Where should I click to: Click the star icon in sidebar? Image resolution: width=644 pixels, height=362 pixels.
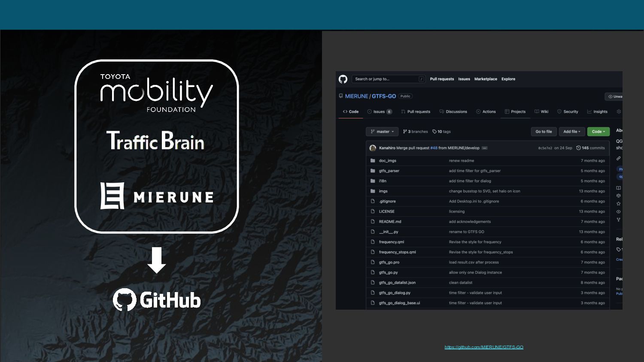coord(619,204)
